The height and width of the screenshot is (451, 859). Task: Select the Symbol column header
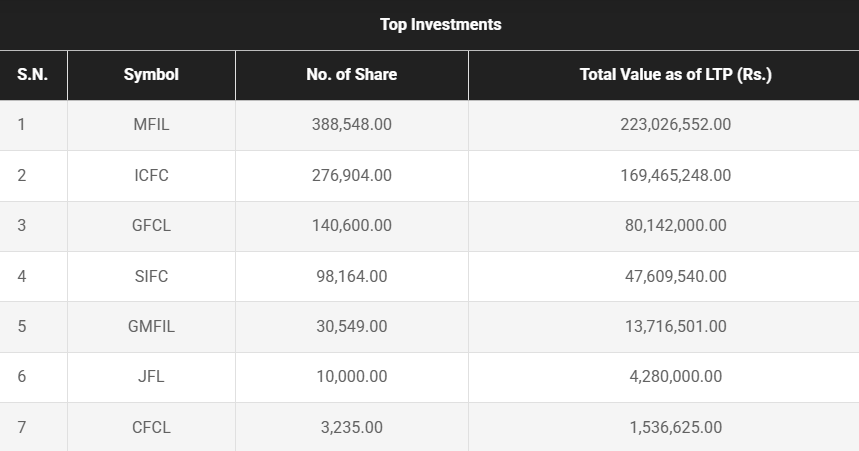151,75
